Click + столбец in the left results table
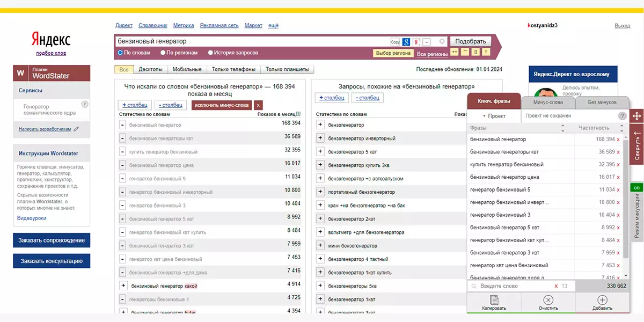The height and width of the screenshot is (322, 644). coord(134,105)
